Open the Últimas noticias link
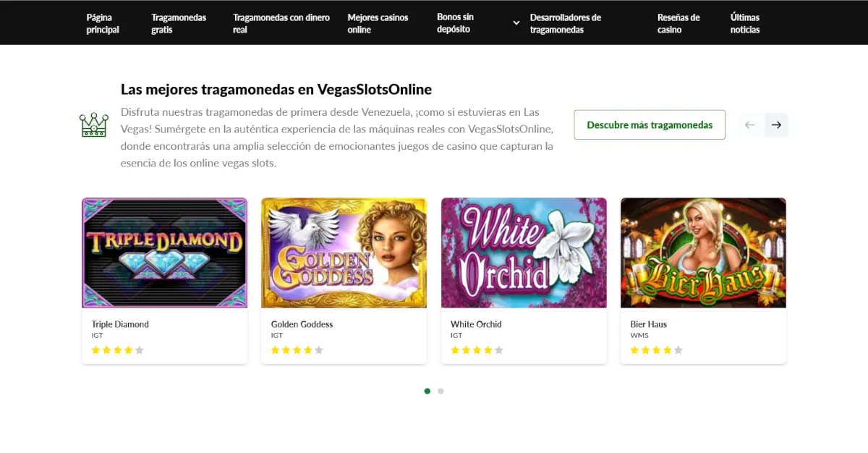868x453 pixels. (745, 23)
